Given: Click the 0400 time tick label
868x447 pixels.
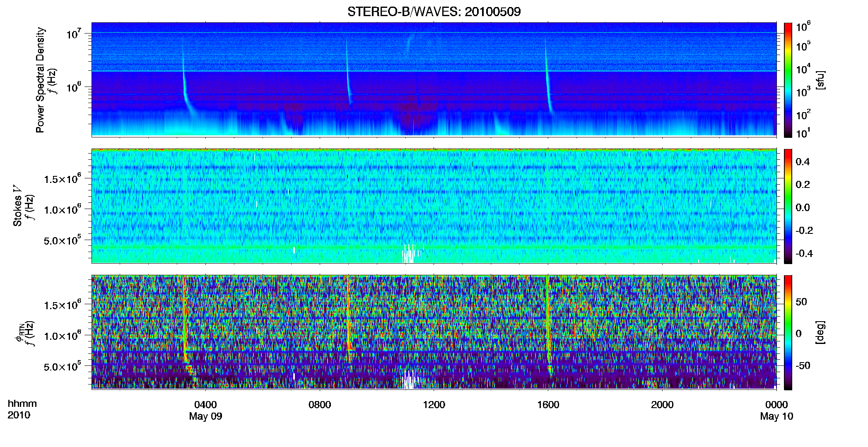Looking at the screenshot, I should [205, 404].
